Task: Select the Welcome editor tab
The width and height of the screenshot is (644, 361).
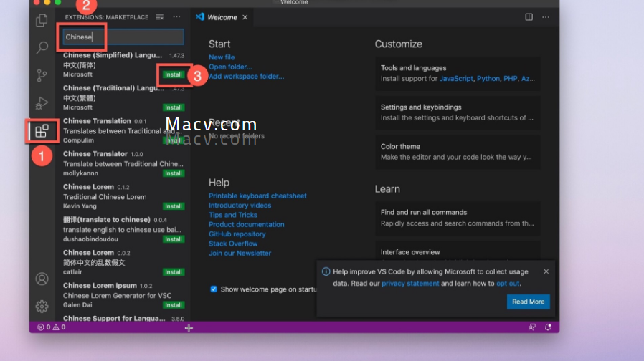Action: point(222,17)
